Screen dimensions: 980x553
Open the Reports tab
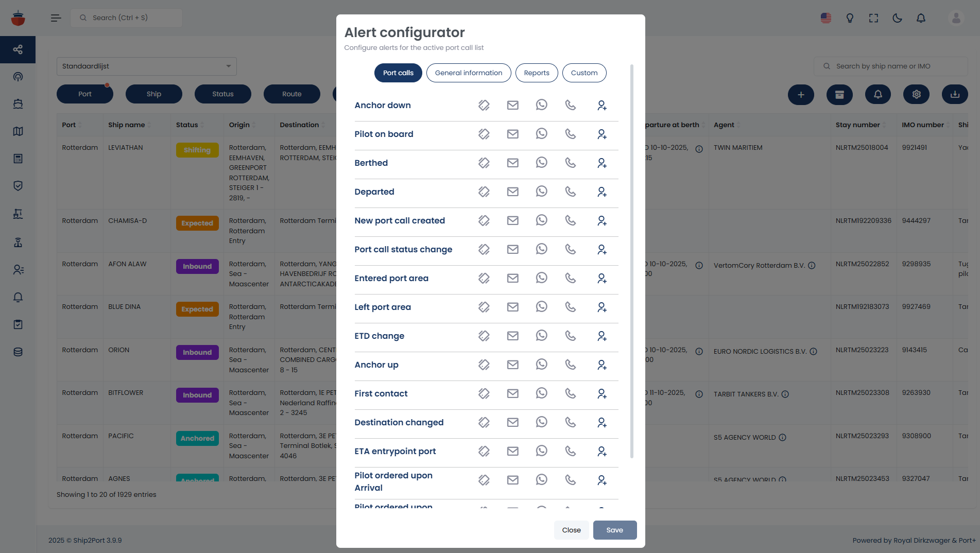[x=536, y=73]
